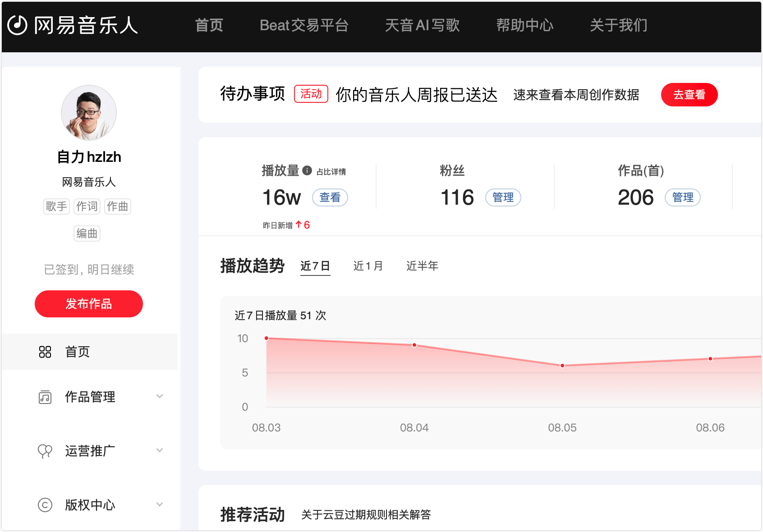Open the 占比详情 link
The width and height of the screenshot is (763, 532).
pyautogui.click(x=331, y=172)
